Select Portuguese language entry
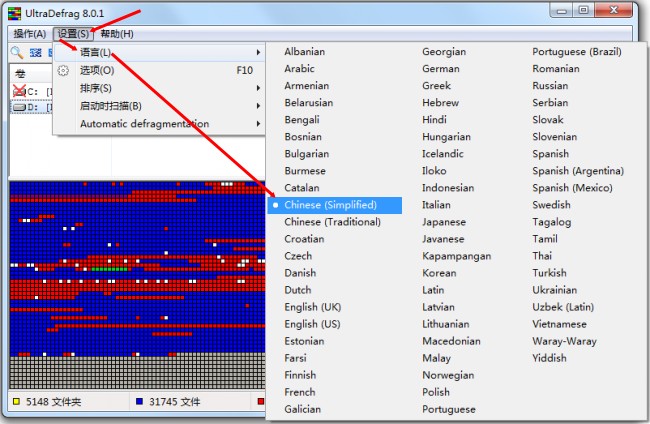Screen dimensions: 650x424 [x=449, y=409]
